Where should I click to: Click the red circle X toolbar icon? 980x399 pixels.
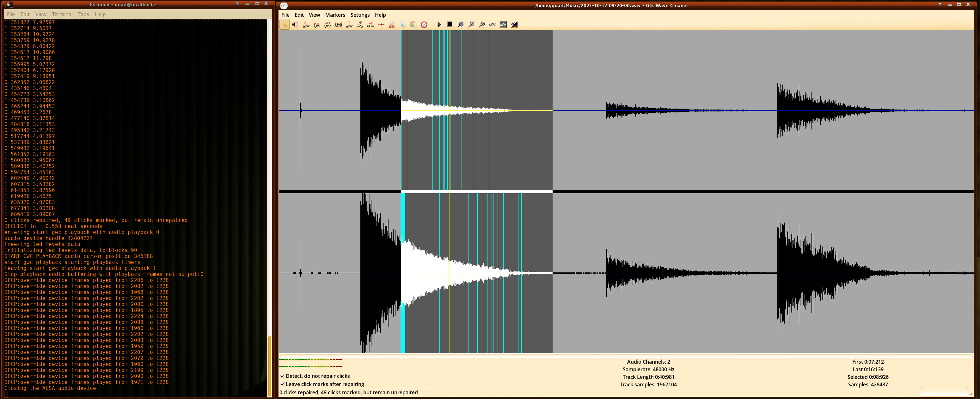pyautogui.click(x=424, y=25)
